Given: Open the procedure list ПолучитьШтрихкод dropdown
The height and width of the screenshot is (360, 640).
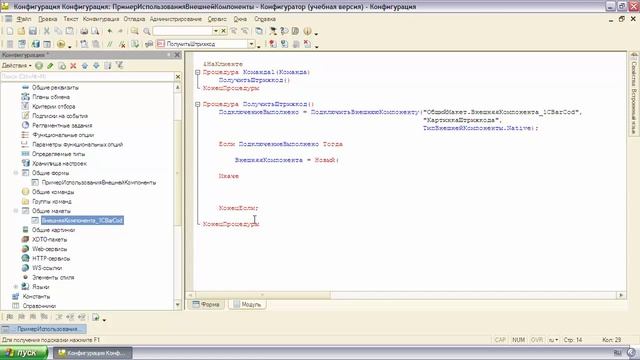Looking at the screenshot, I should pos(251,44).
